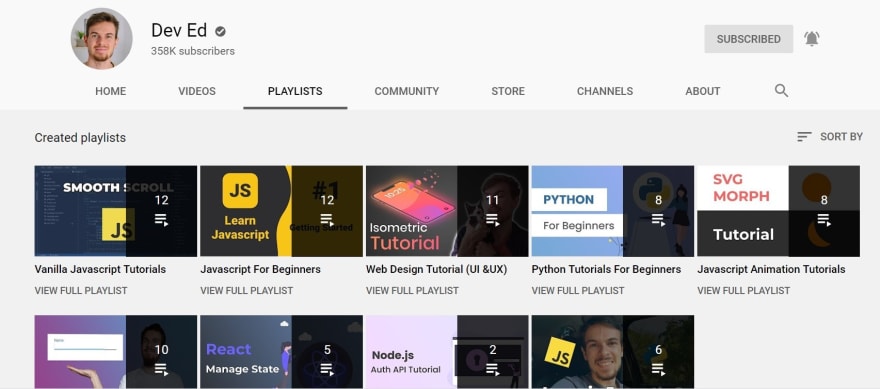This screenshot has width=880, height=389.
Task: View full playlist for Python Tutorials For Beginners
Action: 578,291
